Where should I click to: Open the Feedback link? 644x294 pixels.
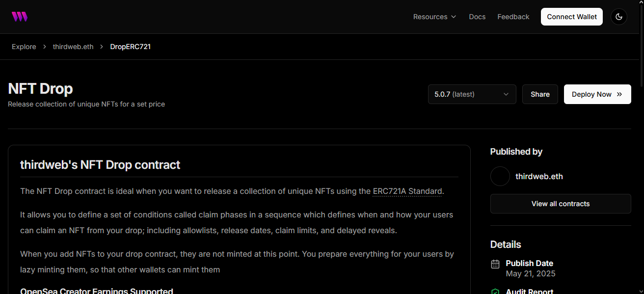click(513, 17)
